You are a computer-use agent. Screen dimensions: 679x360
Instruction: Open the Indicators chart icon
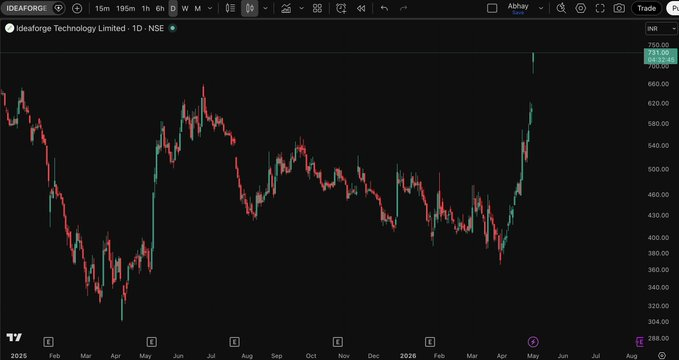pyautogui.click(x=286, y=8)
